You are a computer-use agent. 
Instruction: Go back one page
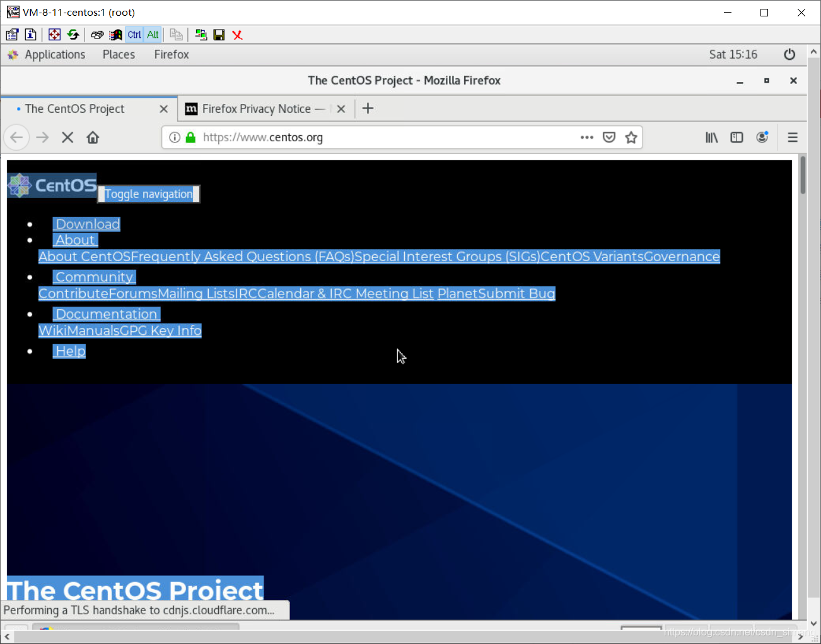tap(16, 138)
